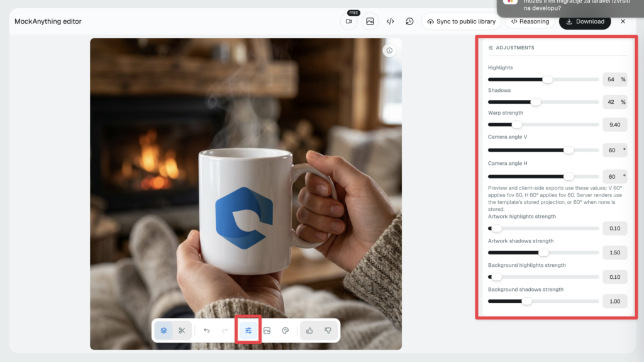Adjust the Camera angle H slider

click(x=543, y=176)
